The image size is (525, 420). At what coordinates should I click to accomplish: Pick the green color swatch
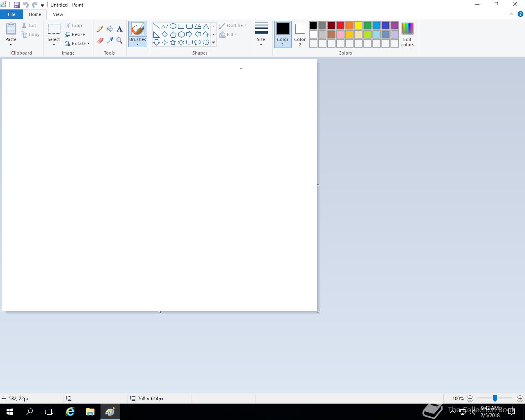(367, 25)
